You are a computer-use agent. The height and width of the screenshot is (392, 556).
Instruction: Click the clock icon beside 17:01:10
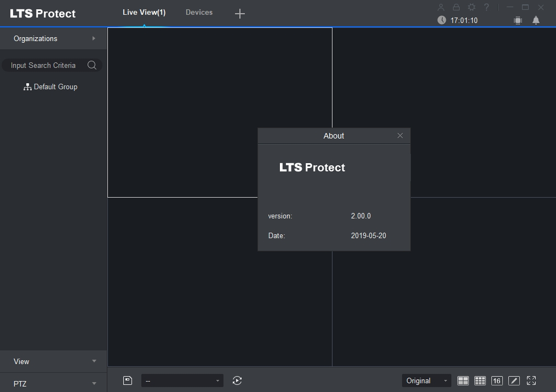442,20
